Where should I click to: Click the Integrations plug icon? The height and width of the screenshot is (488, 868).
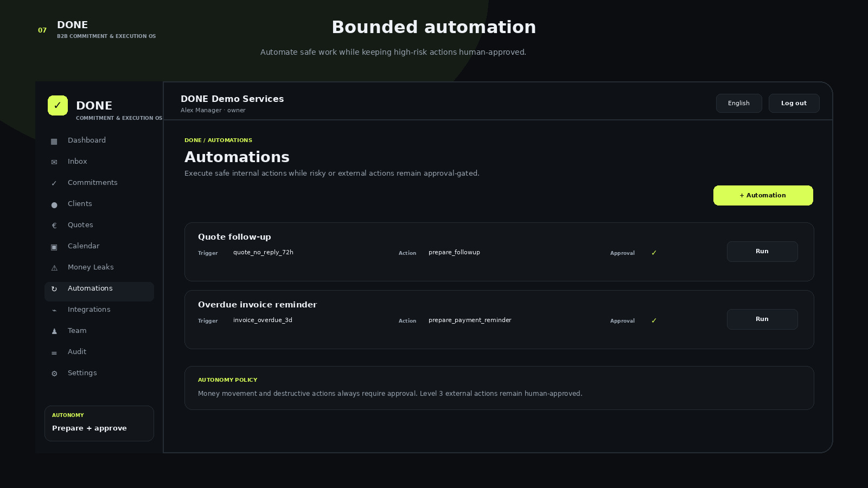[x=54, y=310]
